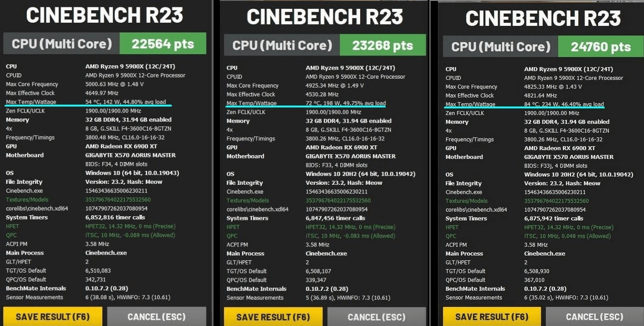Click the BIOS: F34 motherboard line
The height and width of the screenshot is (326, 644).
tap(116, 164)
